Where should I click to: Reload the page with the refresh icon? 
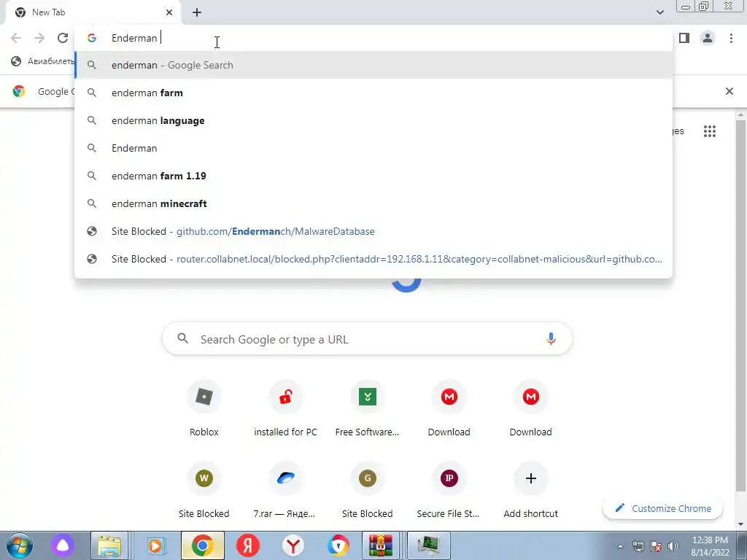[63, 38]
